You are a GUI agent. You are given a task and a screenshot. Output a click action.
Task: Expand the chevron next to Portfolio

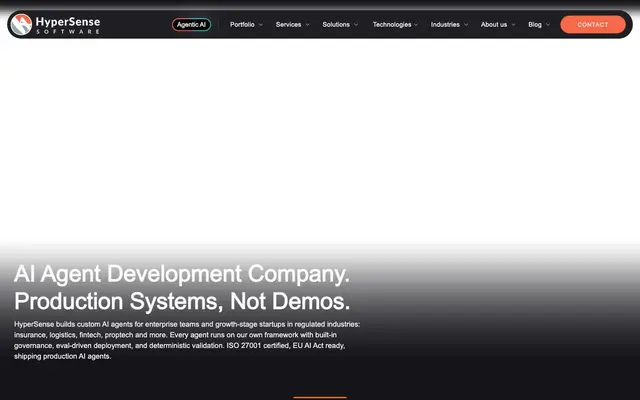point(261,24)
